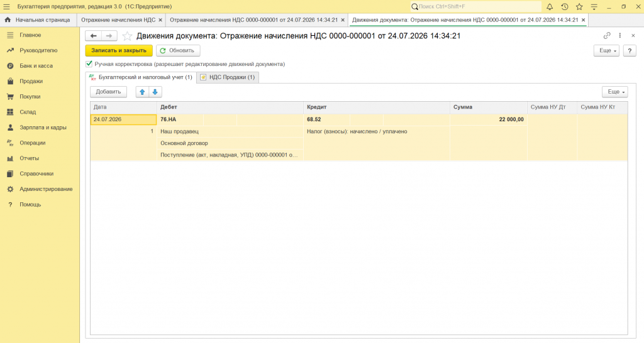Select Налог (взносы): начислено / уплачено cell

click(x=377, y=131)
